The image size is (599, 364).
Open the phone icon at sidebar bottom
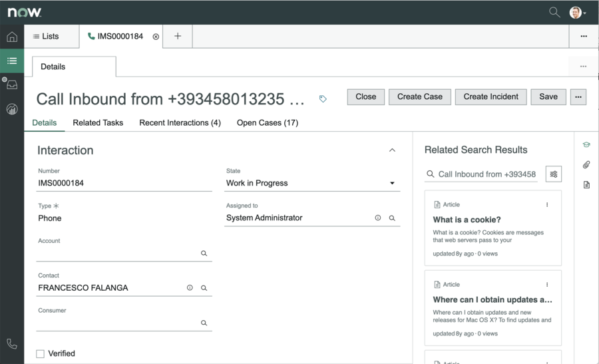click(x=12, y=344)
